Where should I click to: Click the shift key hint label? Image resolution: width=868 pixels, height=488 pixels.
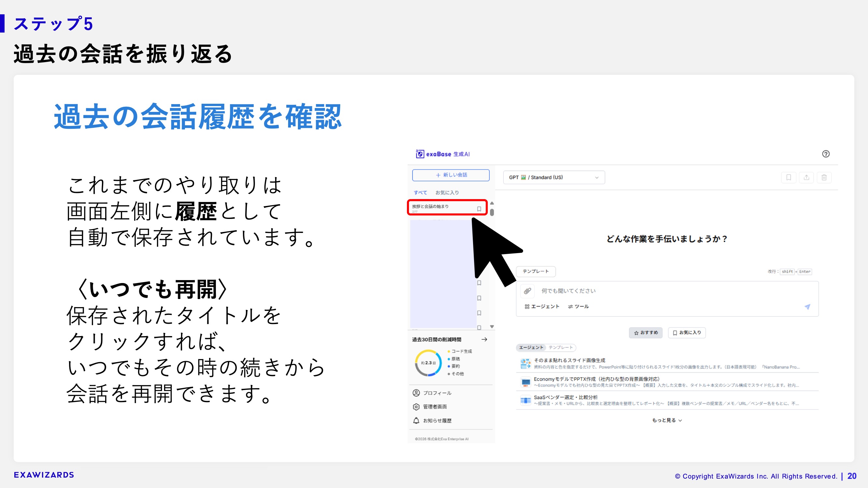(788, 272)
